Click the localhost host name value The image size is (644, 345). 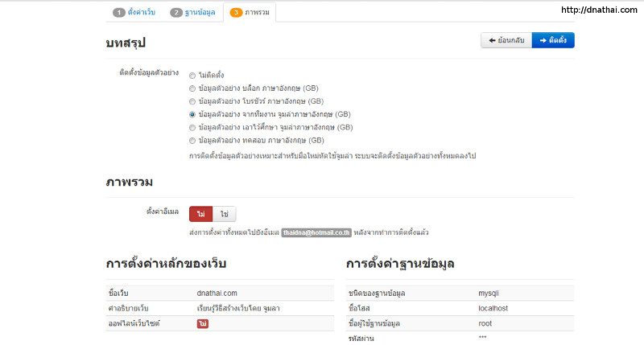tap(493, 308)
